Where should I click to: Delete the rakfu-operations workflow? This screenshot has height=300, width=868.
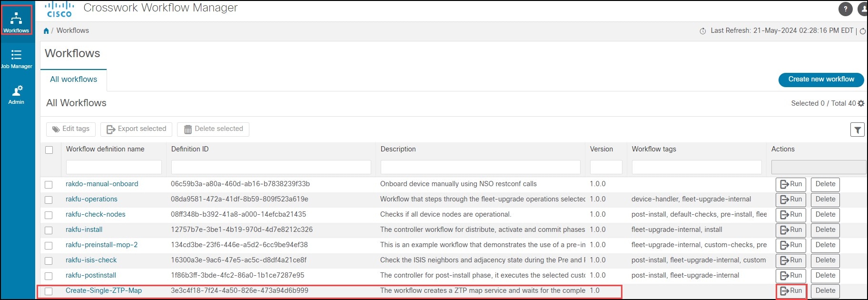point(825,200)
